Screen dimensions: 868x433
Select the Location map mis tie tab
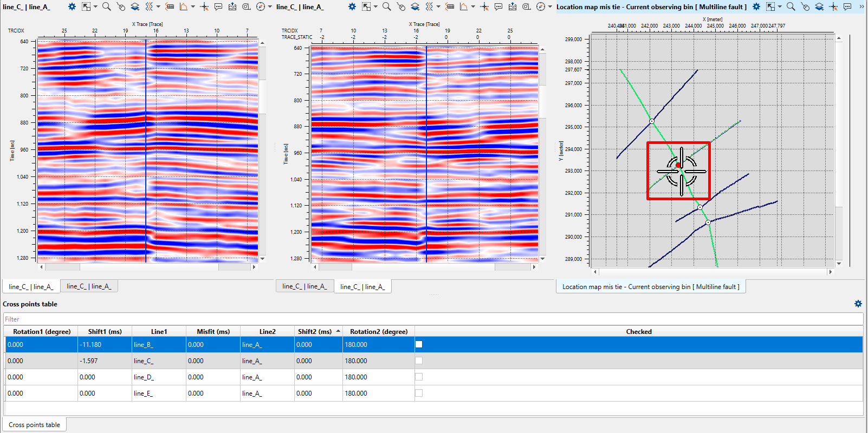650,287
